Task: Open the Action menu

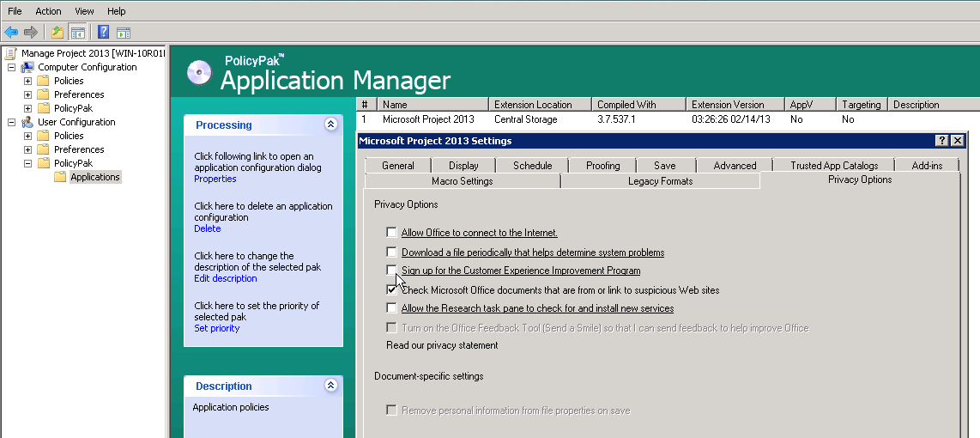Action: [x=48, y=11]
